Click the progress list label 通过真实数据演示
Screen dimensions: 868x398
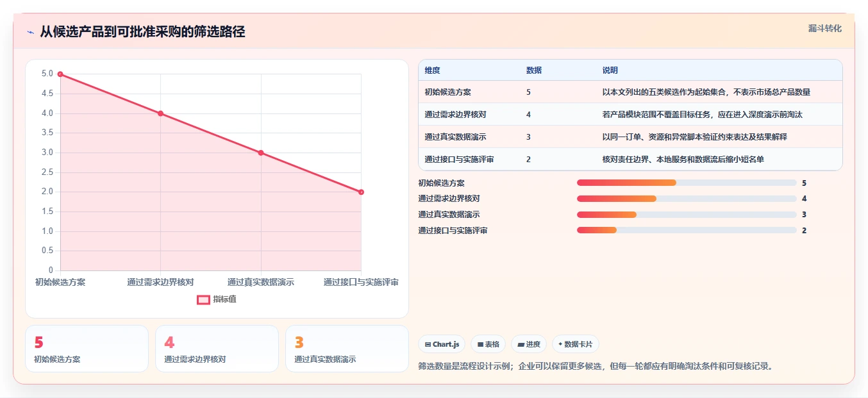(x=449, y=215)
